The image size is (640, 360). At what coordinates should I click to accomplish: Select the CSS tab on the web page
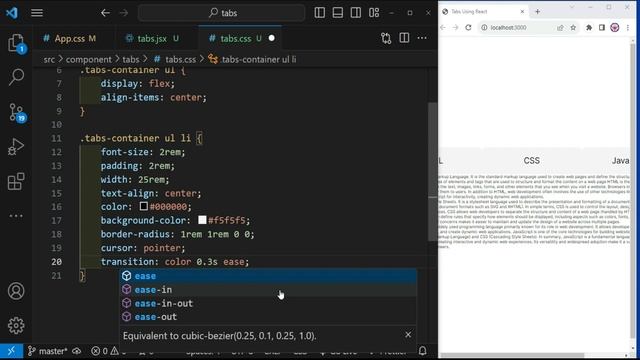(x=531, y=161)
